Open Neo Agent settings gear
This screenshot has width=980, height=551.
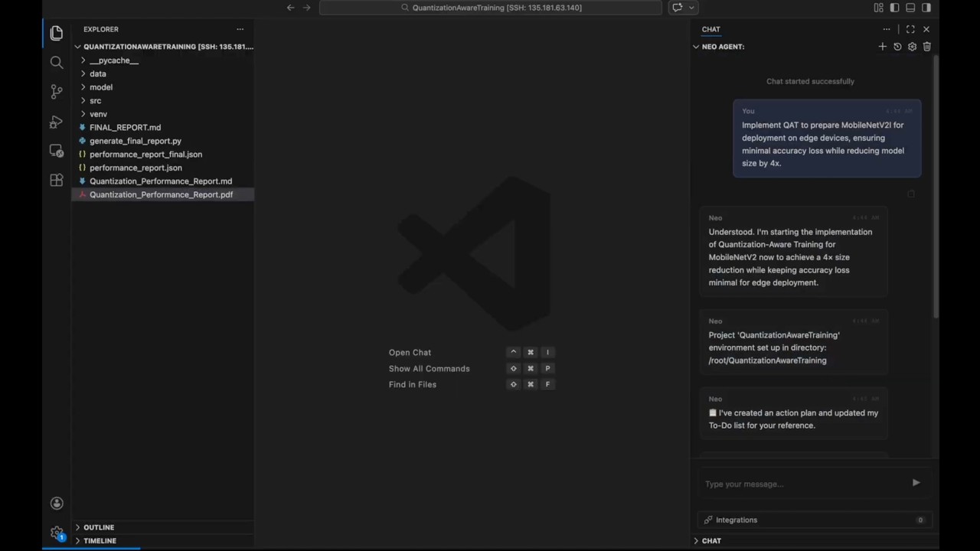(912, 47)
